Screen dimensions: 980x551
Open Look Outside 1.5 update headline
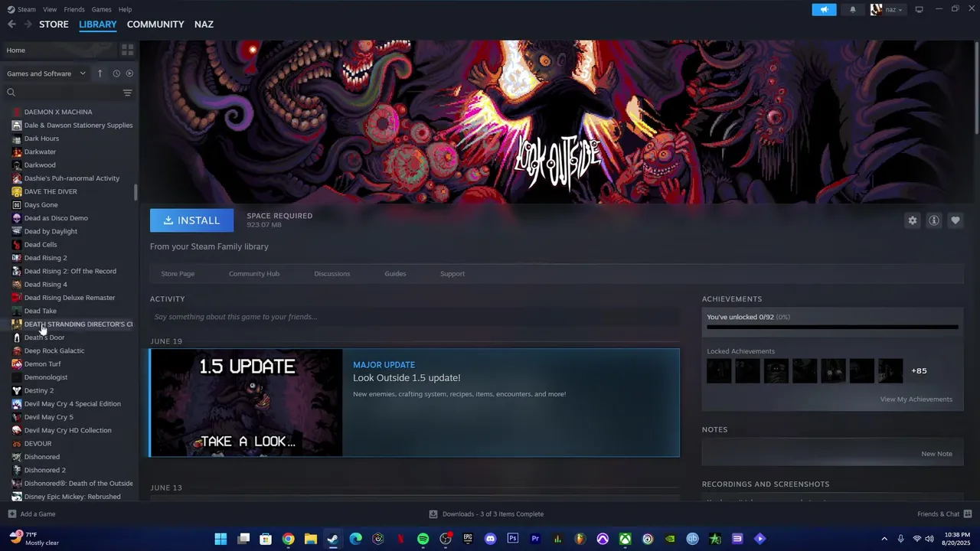(407, 378)
